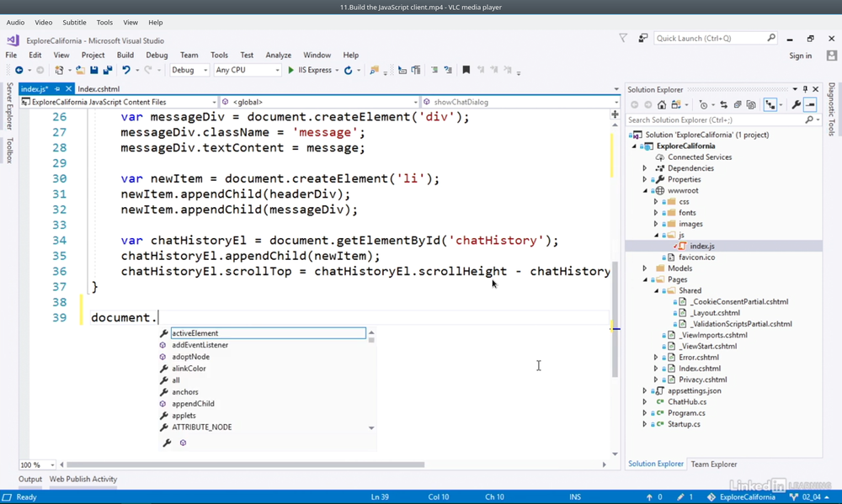
Task: Click property filter wrench below IntelliSense list
Action: [167, 443]
